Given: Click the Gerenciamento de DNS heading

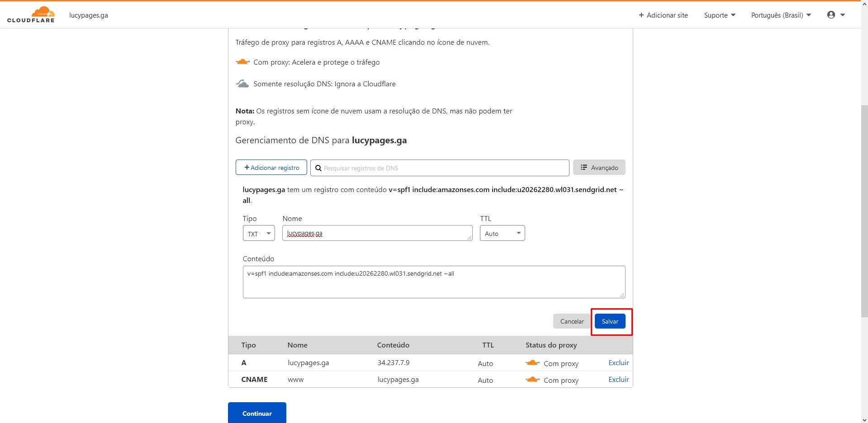Looking at the screenshot, I should pyautogui.click(x=321, y=140).
